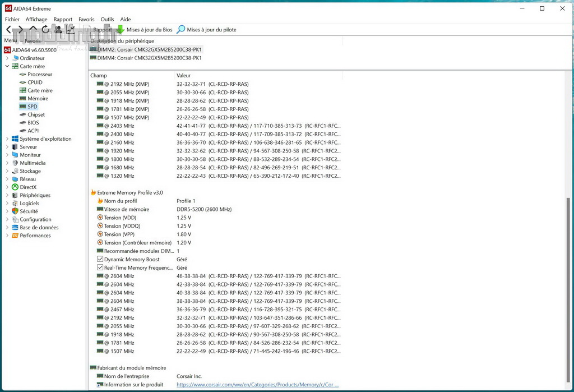Select the Vitesse de mémoire row
The width and height of the screenshot is (574, 392).
pyautogui.click(x=216, y=209)
